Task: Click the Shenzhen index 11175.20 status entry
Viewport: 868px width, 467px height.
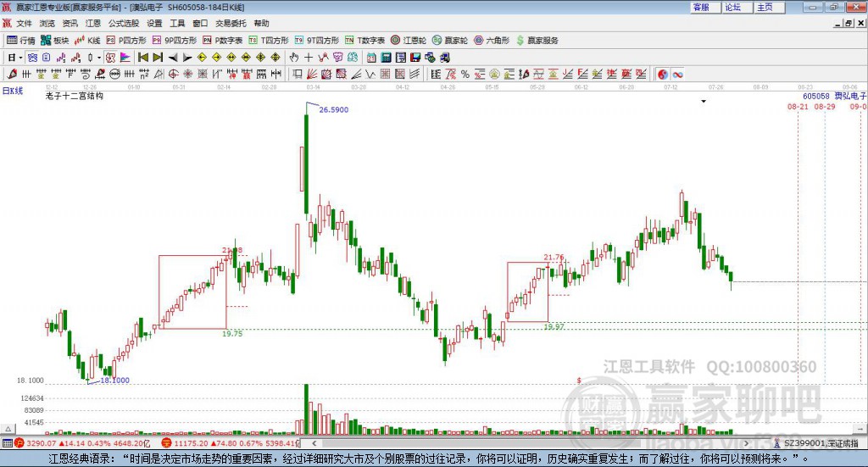Action: [x=231, y=443]
